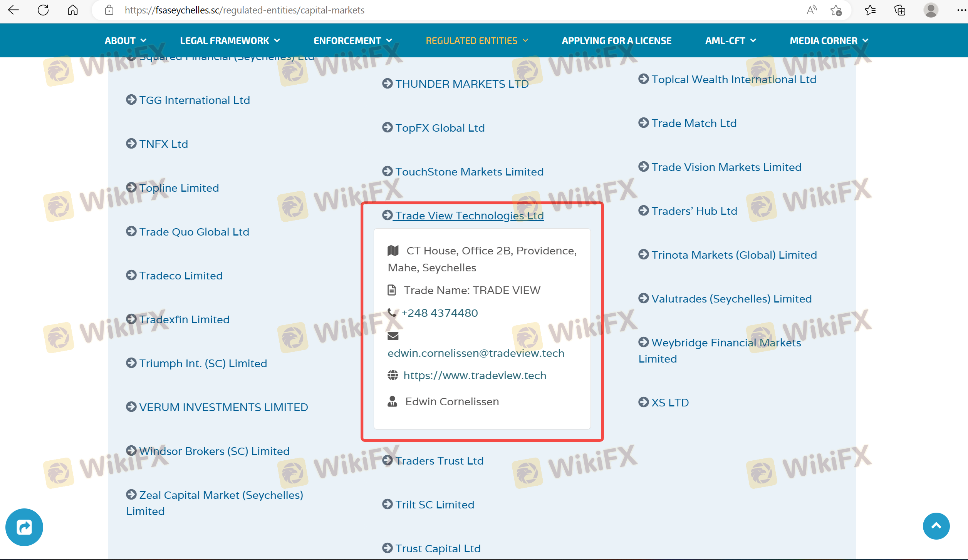Image resolution: width=968 pixels, height=560 pixels.
Task: Click the blue share floating button
Action: pyautogui.click(x=24, y=527)
